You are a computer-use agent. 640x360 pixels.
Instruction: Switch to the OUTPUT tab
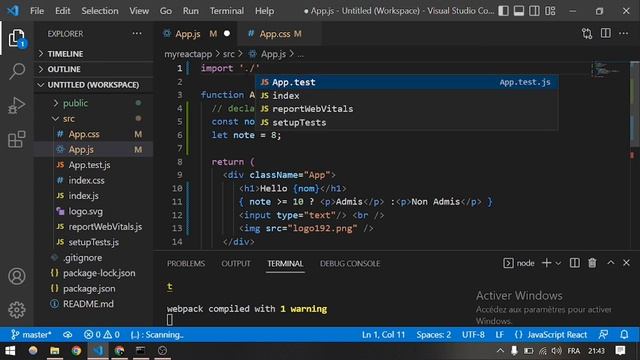pyautogui.click(x=236, y=264)
